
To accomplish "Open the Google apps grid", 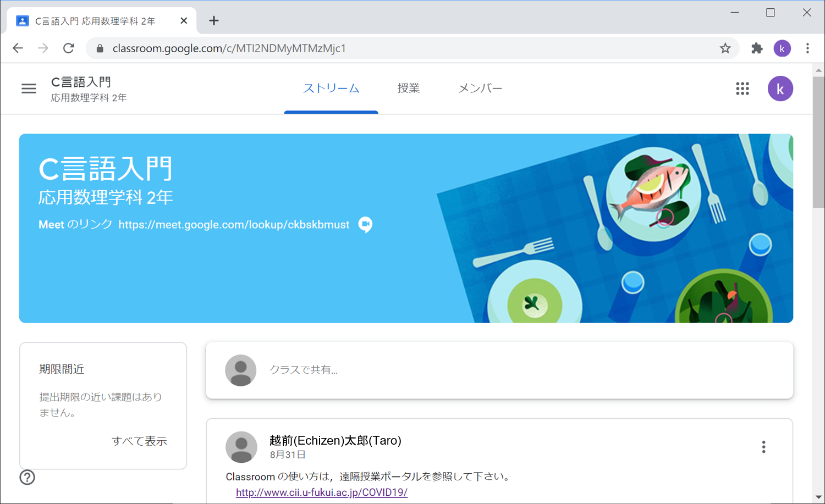I will click(743, 88).
